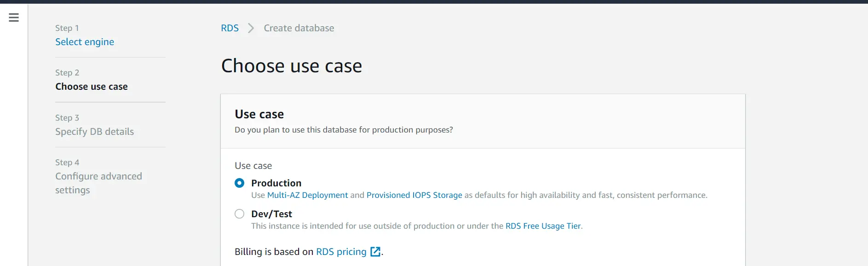
Task: Click the RDS breadcrumb link
Action: point(230,28)
